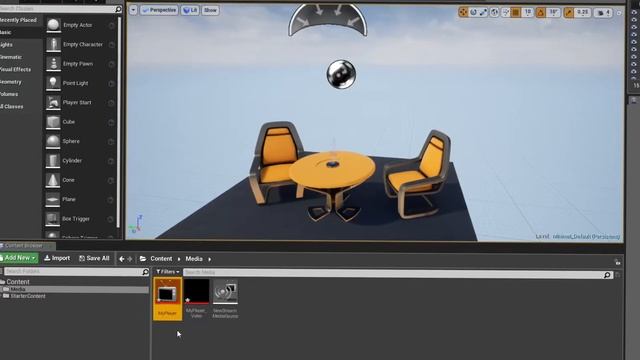
Task: Click the Player Start icon
Action: [x=53, y=102]
